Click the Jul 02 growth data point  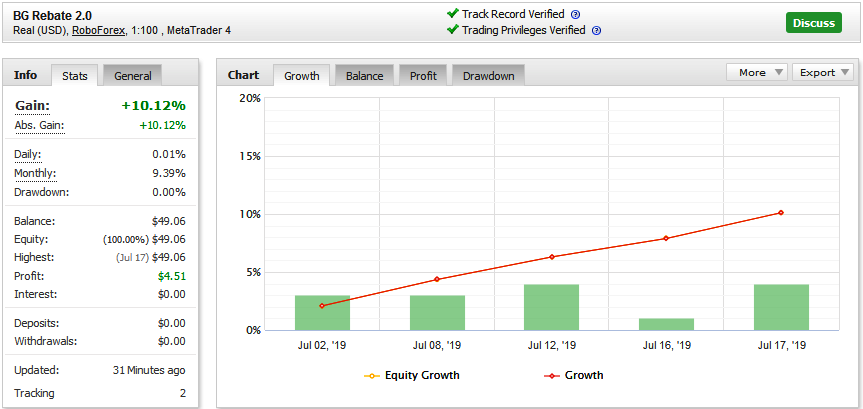pyautogui.click(x=322, y=306)
